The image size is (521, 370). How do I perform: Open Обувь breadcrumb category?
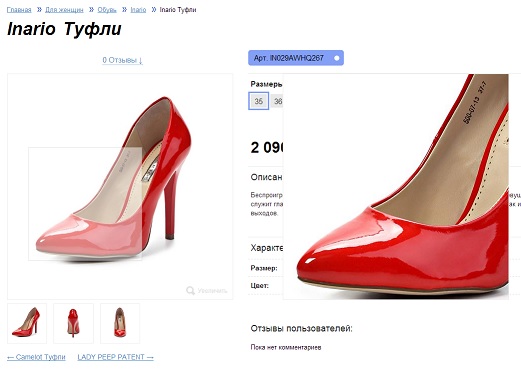pyautogui.click(x=107, y=10)
